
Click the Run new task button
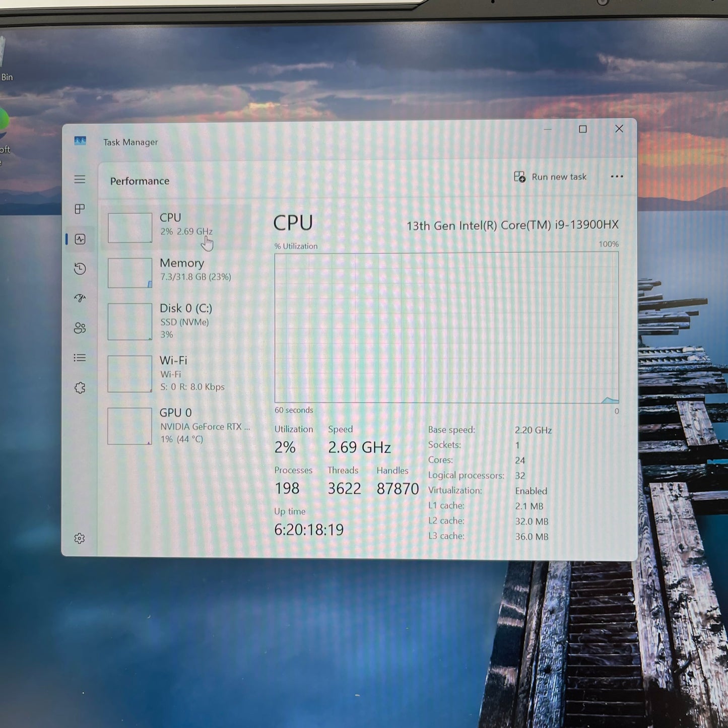pyautogui.click(x=550, y=176)
